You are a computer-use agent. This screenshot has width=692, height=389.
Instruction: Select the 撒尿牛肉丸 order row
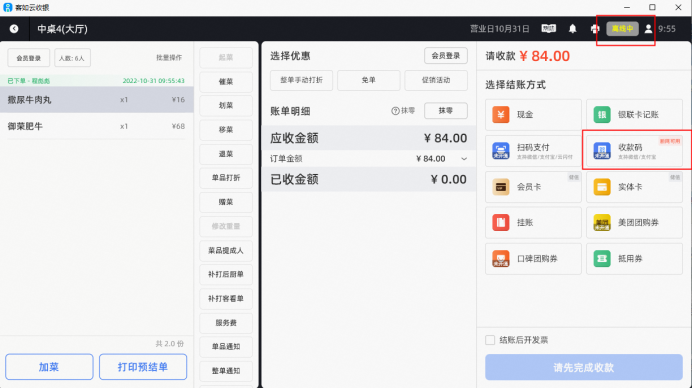tap(97, 100)
